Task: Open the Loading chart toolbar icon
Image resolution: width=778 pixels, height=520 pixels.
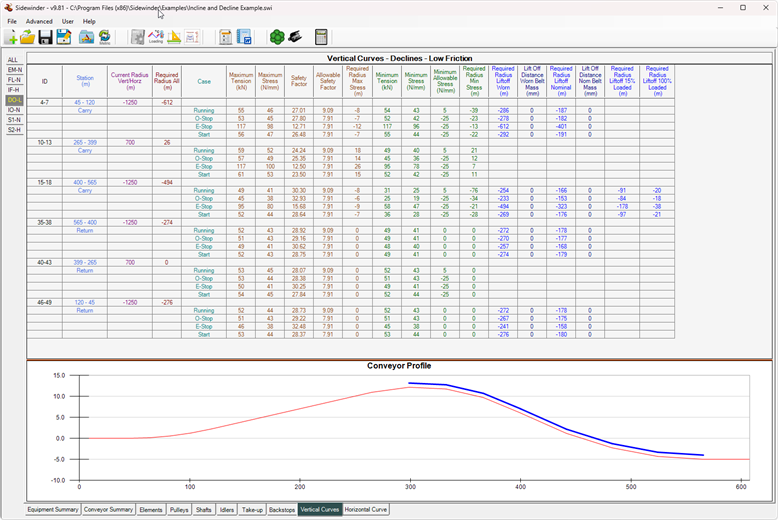Action: coord(156,37)
